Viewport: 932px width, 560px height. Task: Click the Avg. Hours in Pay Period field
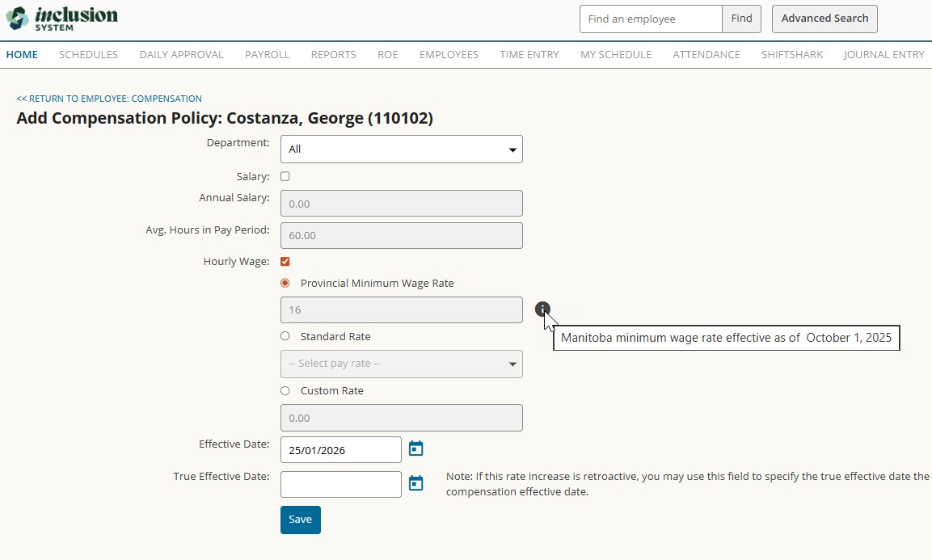click(x=401, y=235)
